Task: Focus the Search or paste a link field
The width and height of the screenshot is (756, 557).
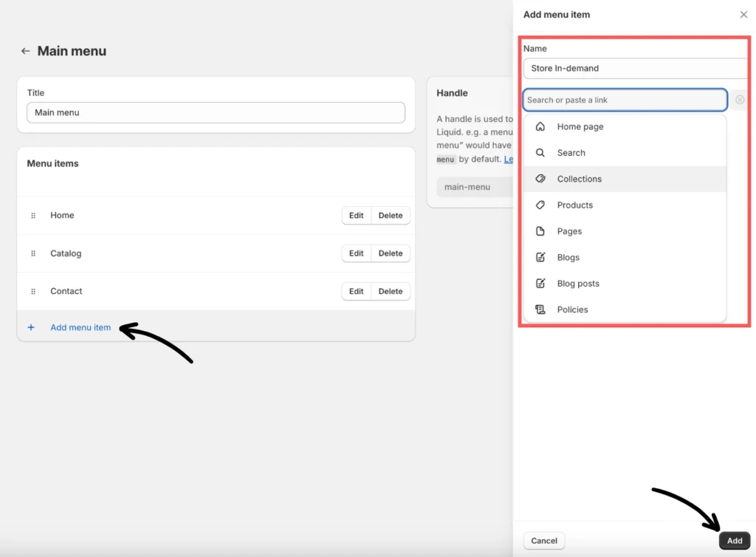Action: coord(625,100)
